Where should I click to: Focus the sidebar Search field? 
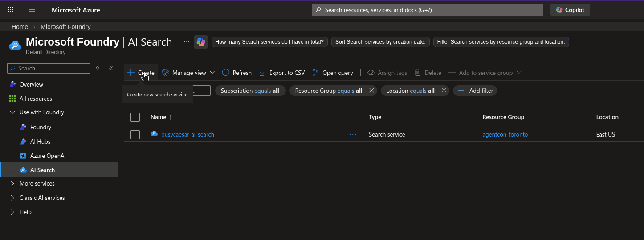49,68
